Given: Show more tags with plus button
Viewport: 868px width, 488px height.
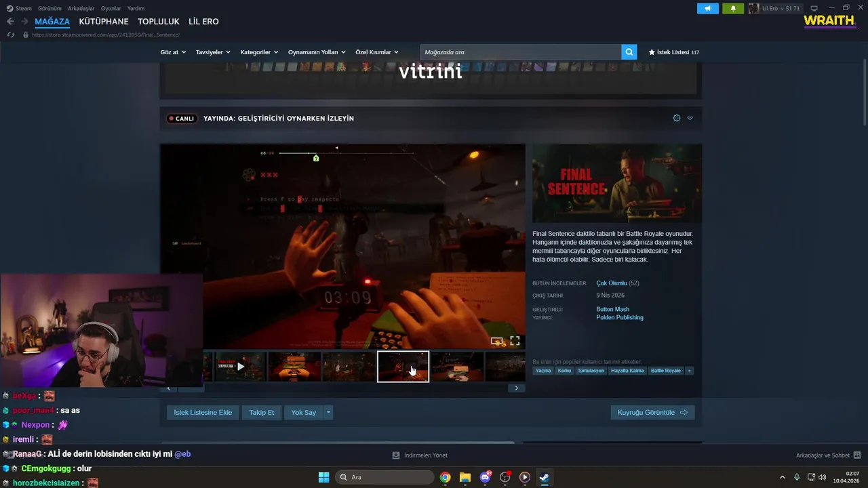Looking at the screenshot, I should [690, 371].
